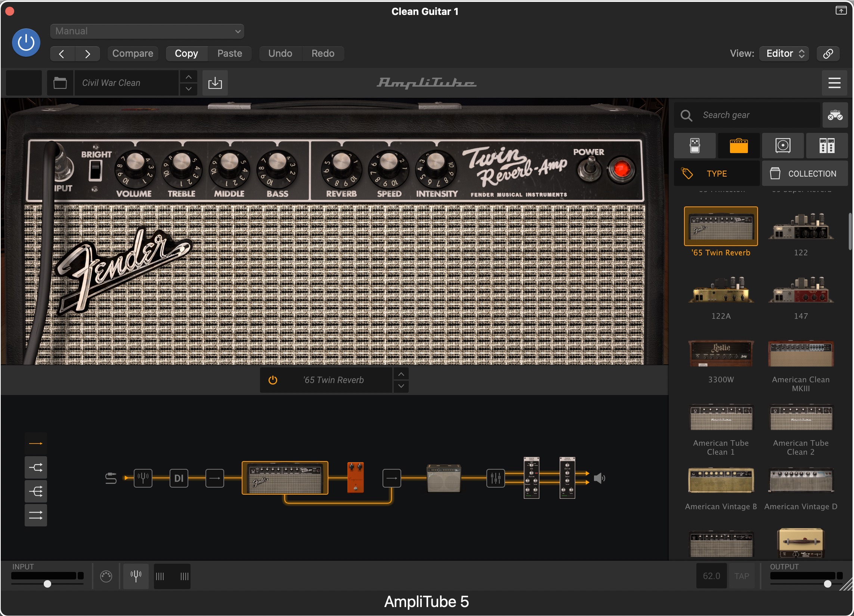Open the View Editor dropdown
Image resolution: width=854 pixels, height=616 pixels.
(x=784, y=54)
